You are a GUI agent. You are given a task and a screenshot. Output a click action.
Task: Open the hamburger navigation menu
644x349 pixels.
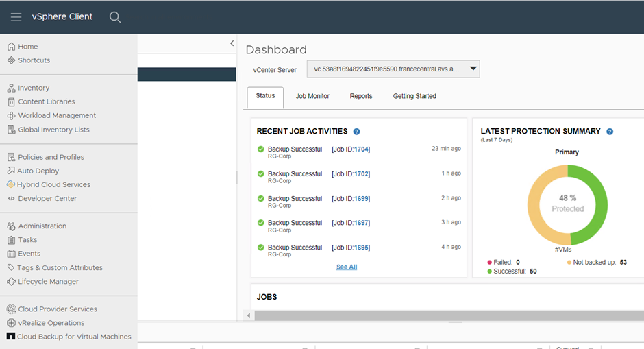click(x=16, y=17)
